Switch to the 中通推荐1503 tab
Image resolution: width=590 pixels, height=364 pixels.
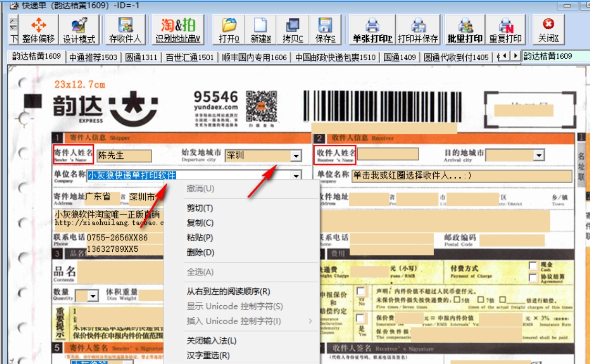point(93,57)
